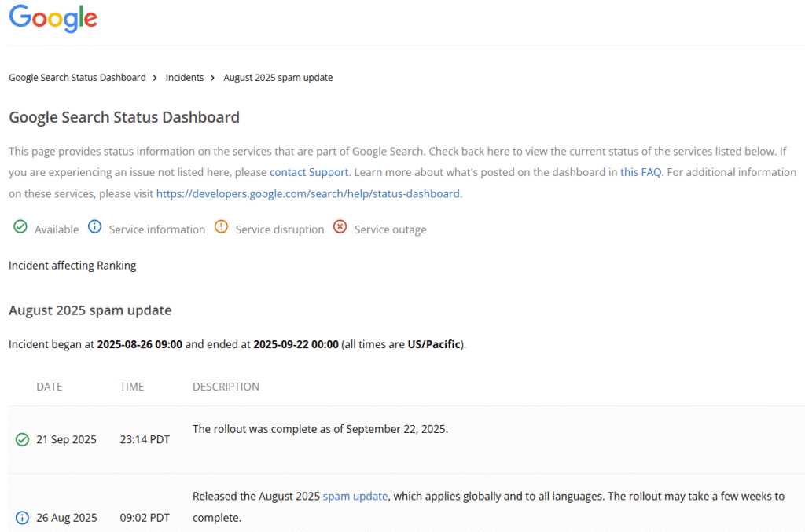The image size is (805, 532).
Task: Click the DESCRIPTION column header
Action: point(226,387)
